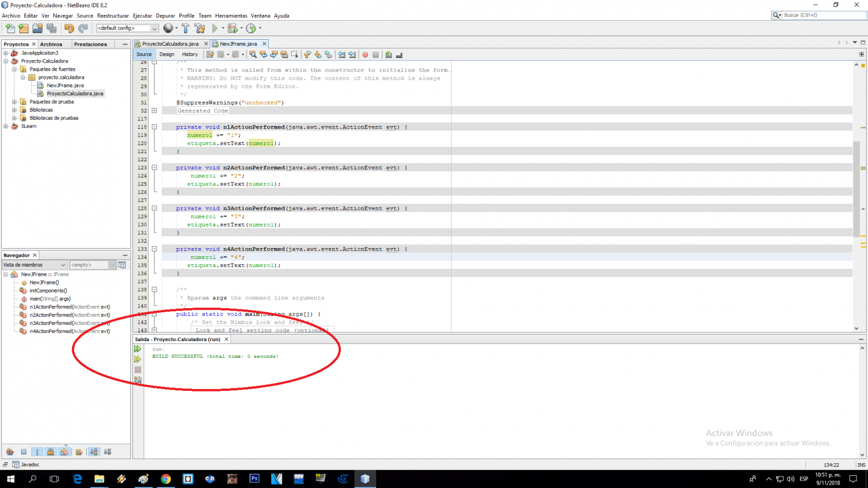Click the Undo arrow icon
Viewport: 868px width, 488px height.
tap(69, 28)
